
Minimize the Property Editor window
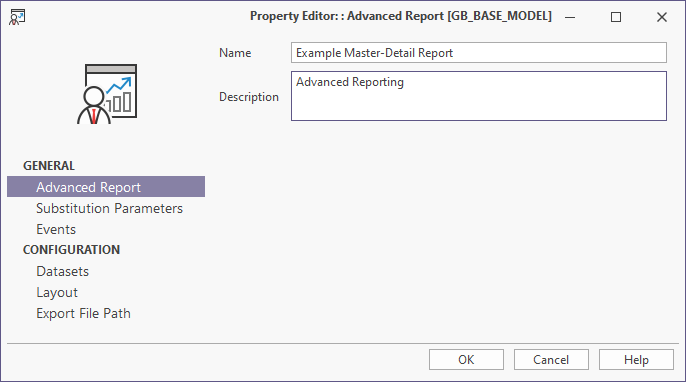pos(570,17)
